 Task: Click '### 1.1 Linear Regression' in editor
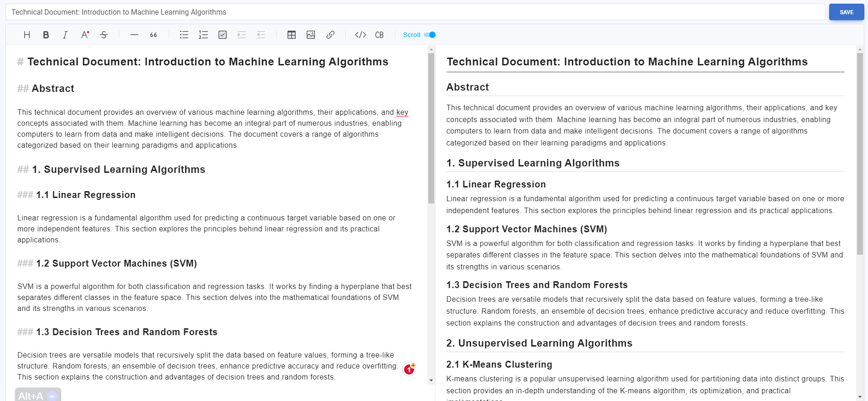(76, 195)
